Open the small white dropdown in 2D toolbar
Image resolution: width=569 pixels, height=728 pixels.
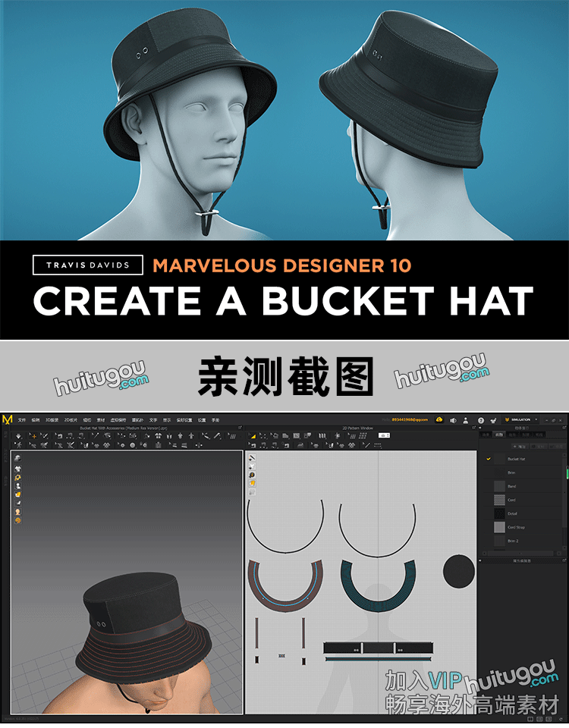pyautogui.click(x=385, y=435)
